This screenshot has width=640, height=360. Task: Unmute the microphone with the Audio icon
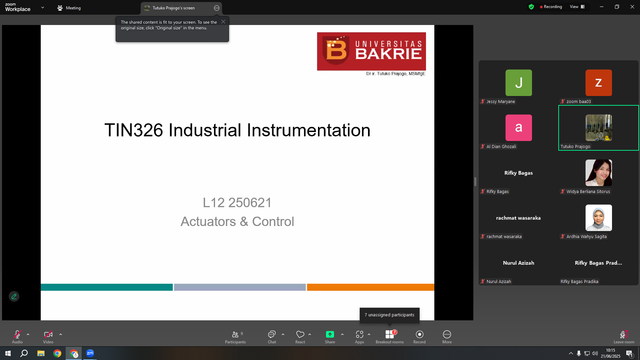17,334
